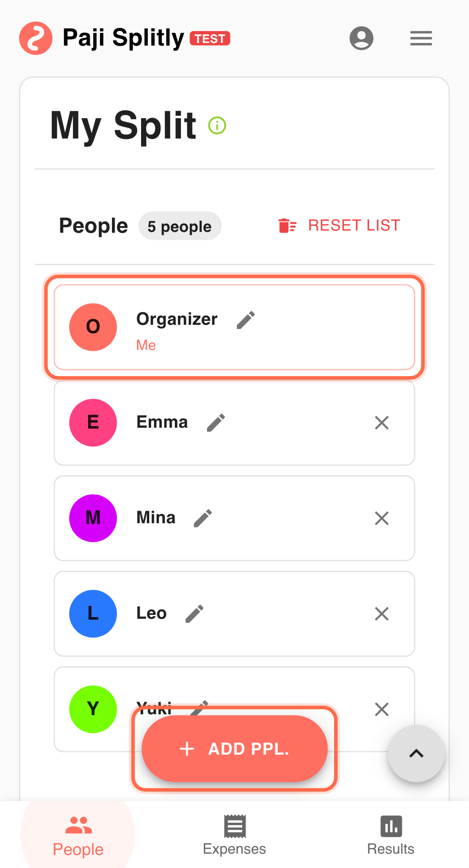
Task: Select the People tab
Action: (x=77, y=834)
